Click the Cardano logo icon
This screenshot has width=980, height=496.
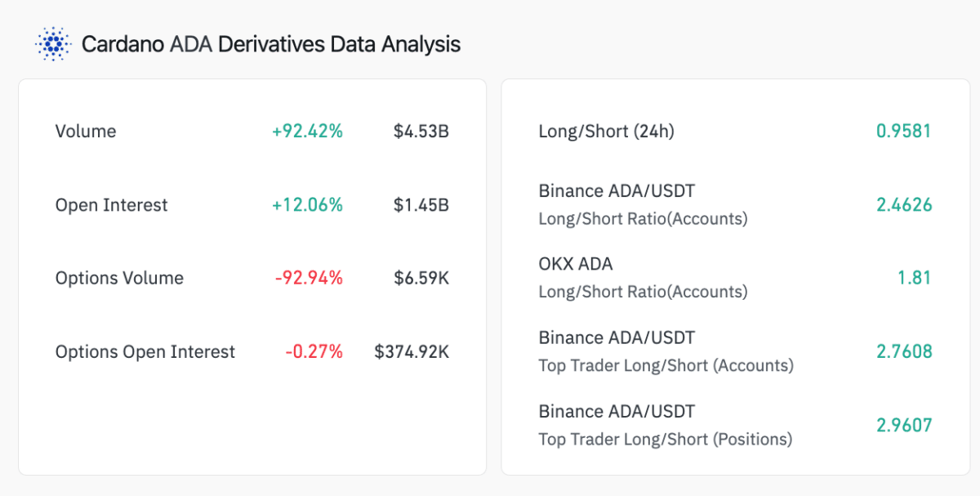[54, 43]
